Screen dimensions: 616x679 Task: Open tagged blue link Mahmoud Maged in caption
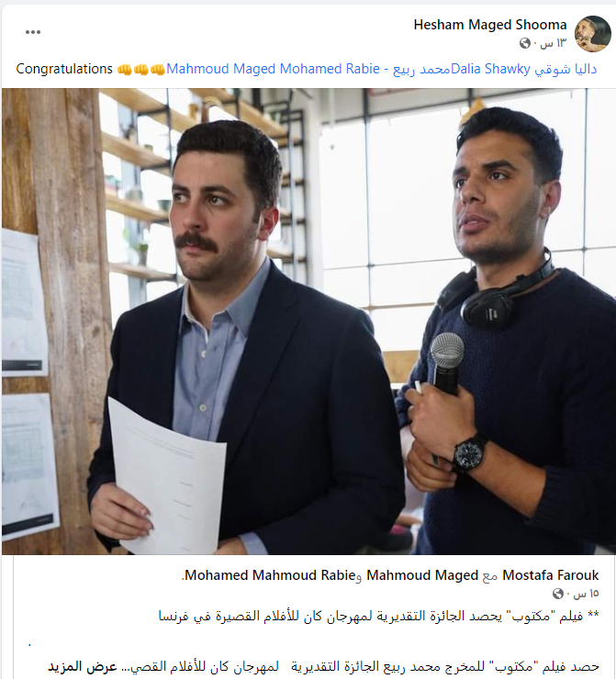221,69
